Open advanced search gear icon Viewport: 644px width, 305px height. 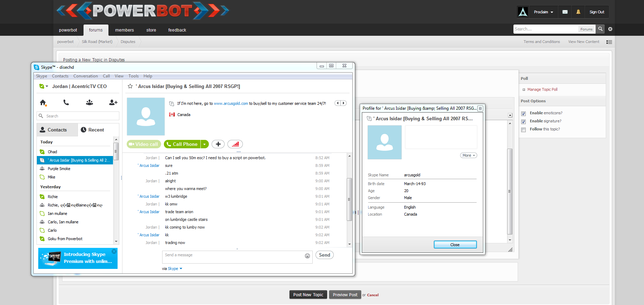tap(610, 29)
